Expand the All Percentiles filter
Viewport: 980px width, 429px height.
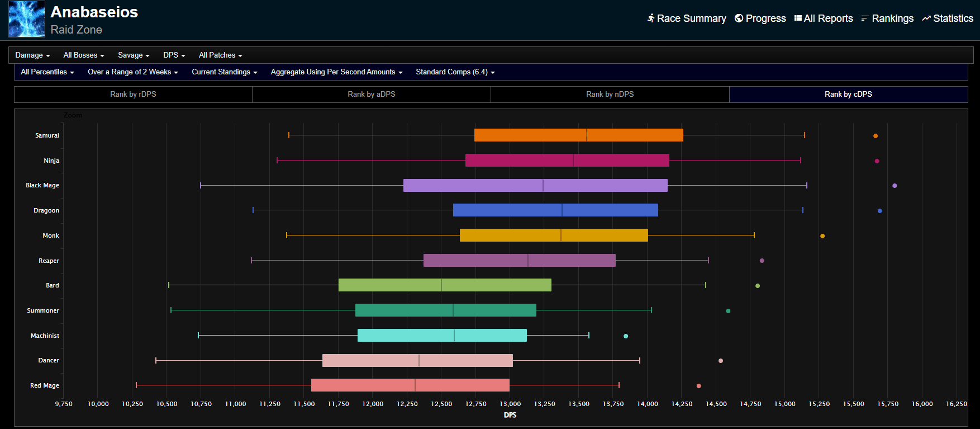47,72
